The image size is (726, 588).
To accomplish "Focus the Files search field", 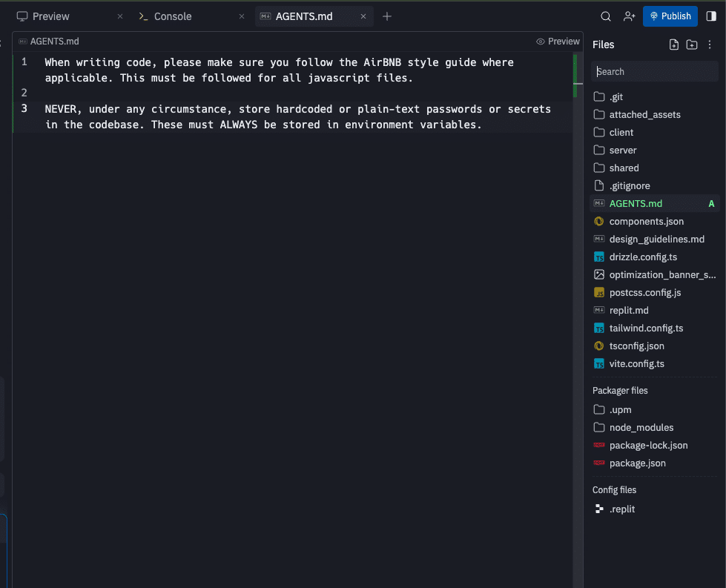I will 655,72.
